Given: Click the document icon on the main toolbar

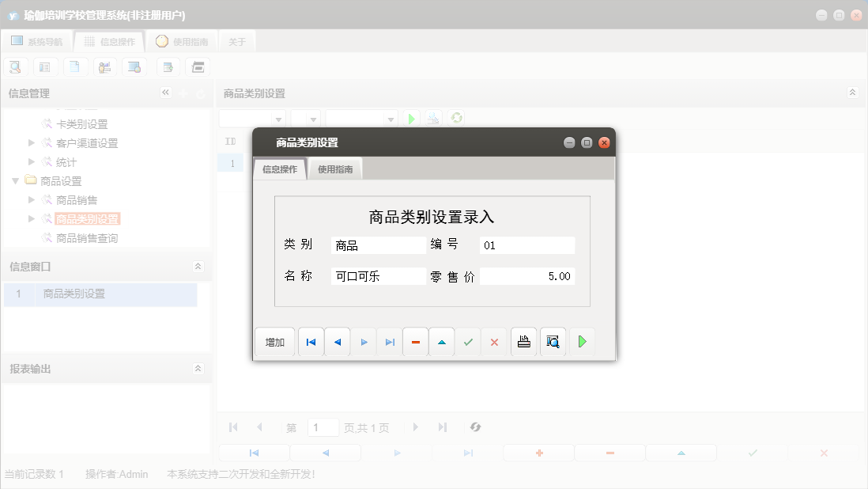Looking at the screenshot, I should pos(75,66).
